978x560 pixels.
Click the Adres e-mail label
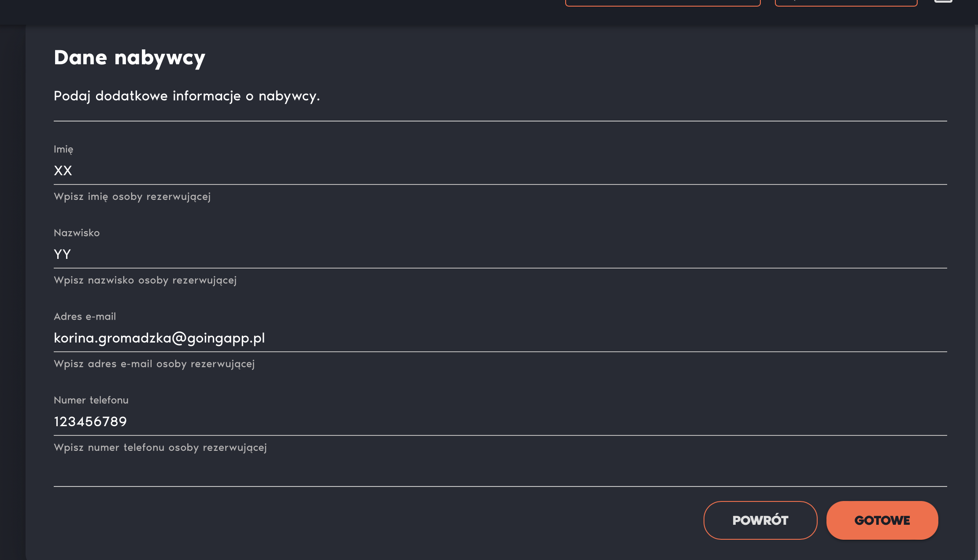[85, 317]
